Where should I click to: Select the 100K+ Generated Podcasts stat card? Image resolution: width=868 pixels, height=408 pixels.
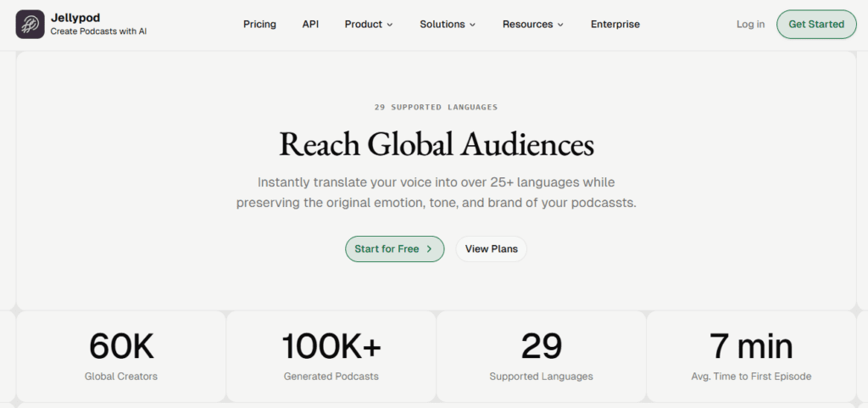pyautogui.click(x=331, y=356)
